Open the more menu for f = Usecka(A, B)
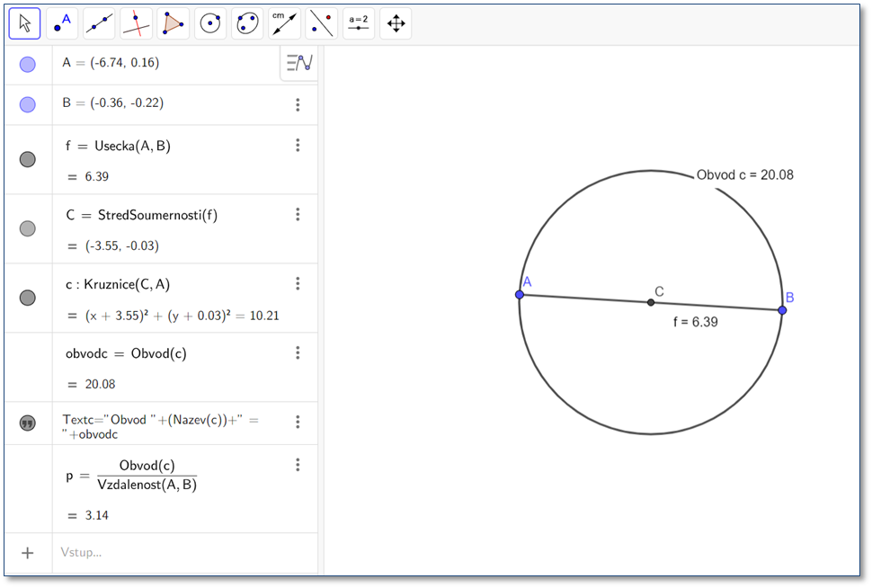The height and width of the screenshot is (588, 872). click(x=298, y=145)
